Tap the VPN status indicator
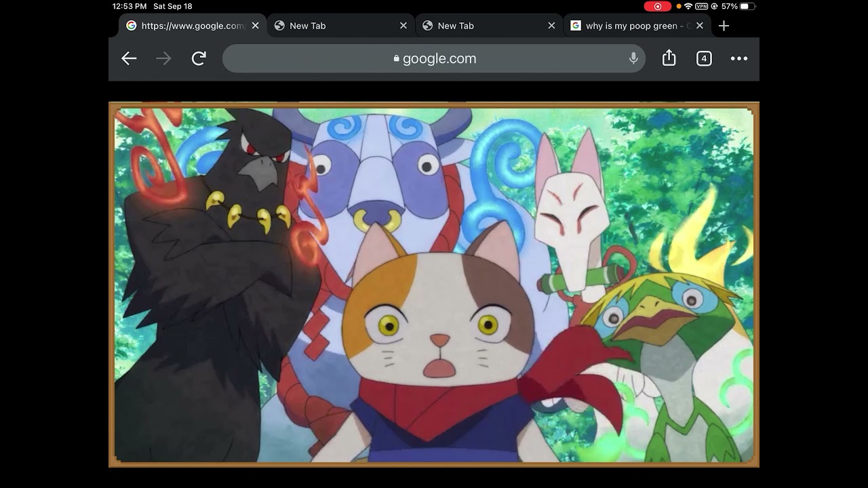Screen dimensions: 868x488 [x=702, y=6]
